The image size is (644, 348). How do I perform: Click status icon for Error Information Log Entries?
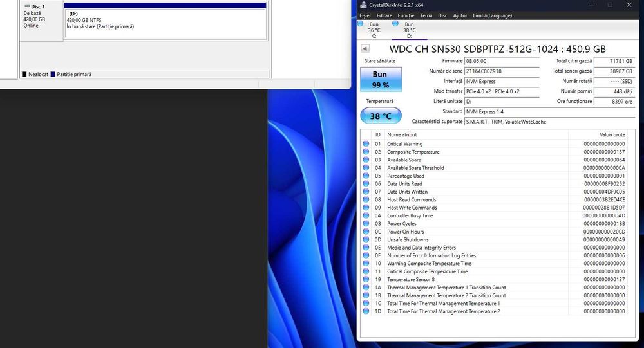coord(366,255)
